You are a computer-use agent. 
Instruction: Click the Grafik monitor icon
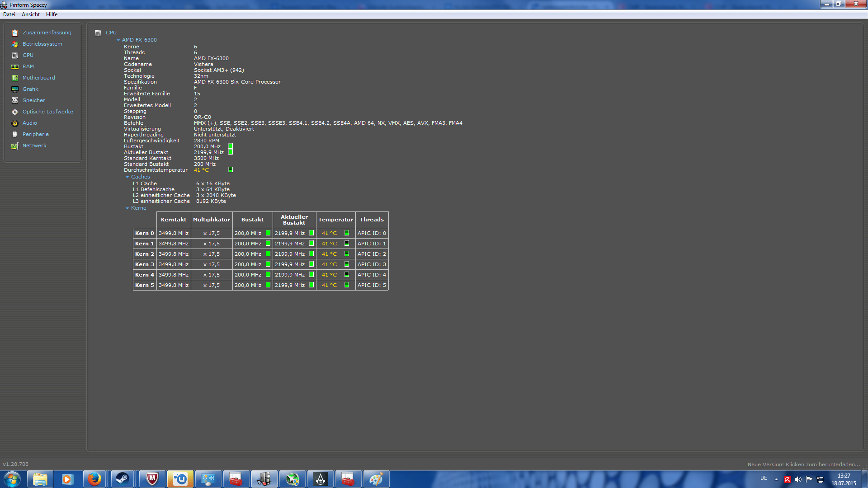(15, 89)
